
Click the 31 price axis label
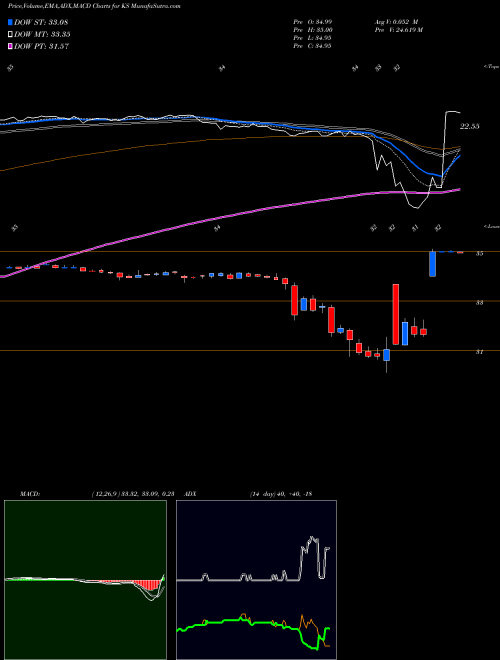479,352
